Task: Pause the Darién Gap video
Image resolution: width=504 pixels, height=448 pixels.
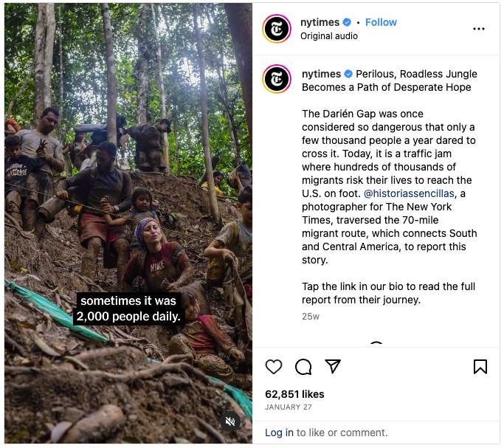Action: pos(128,221)
